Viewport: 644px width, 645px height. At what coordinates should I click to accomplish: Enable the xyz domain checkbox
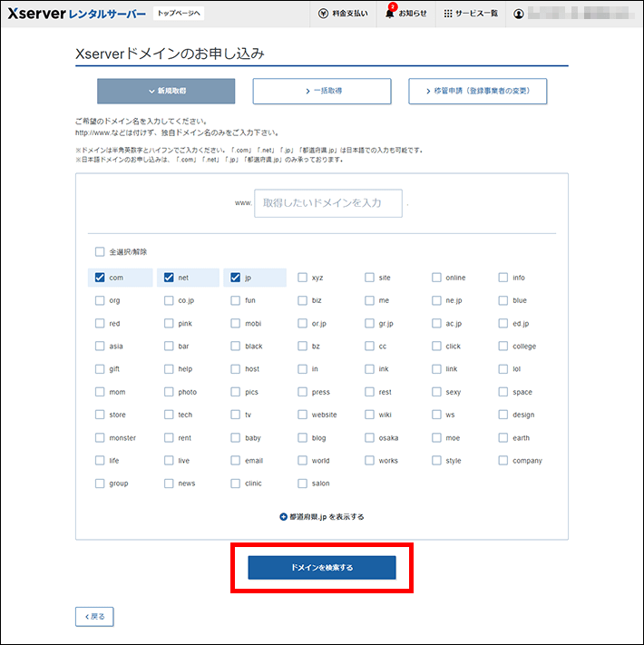pos(302,278)
